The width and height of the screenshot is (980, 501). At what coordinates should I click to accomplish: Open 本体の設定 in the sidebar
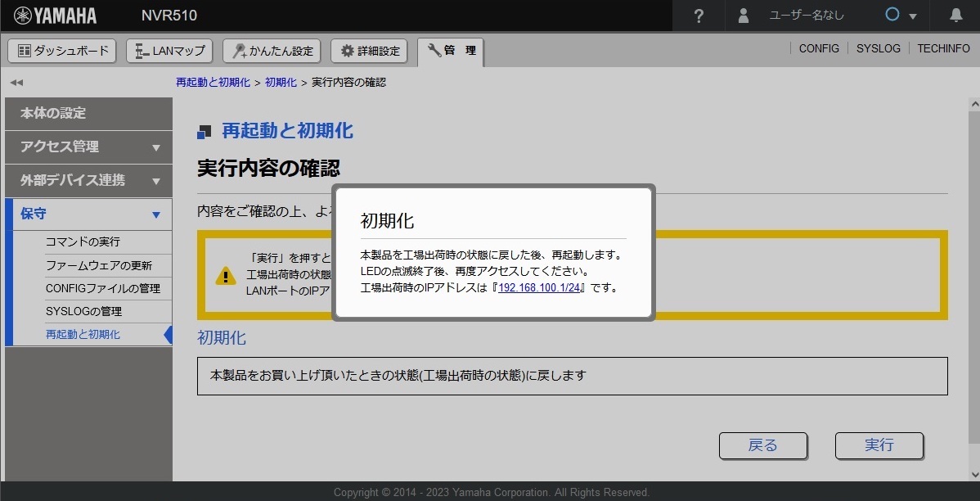tap(88, 114)
